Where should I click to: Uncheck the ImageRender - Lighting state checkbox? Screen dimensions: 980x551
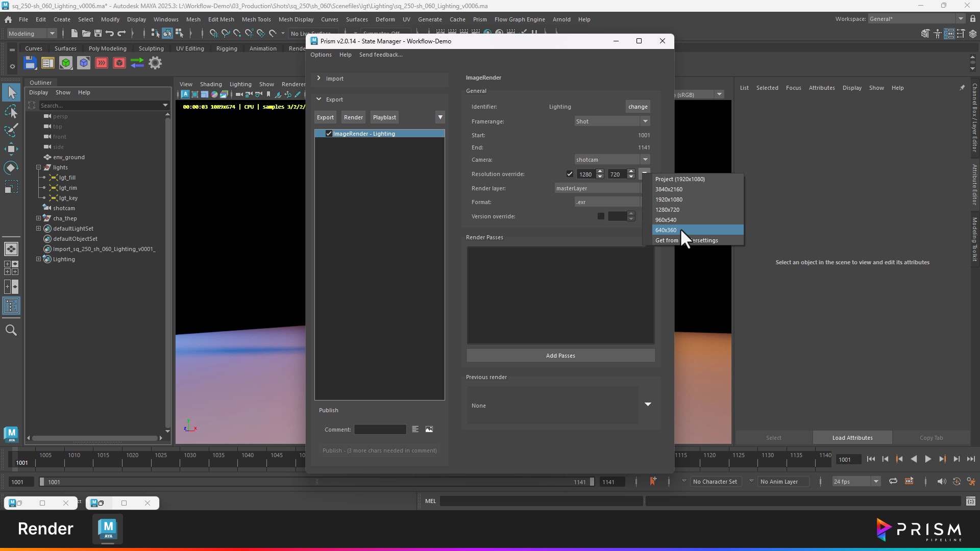pyautogui.click(x=329, y=134)
